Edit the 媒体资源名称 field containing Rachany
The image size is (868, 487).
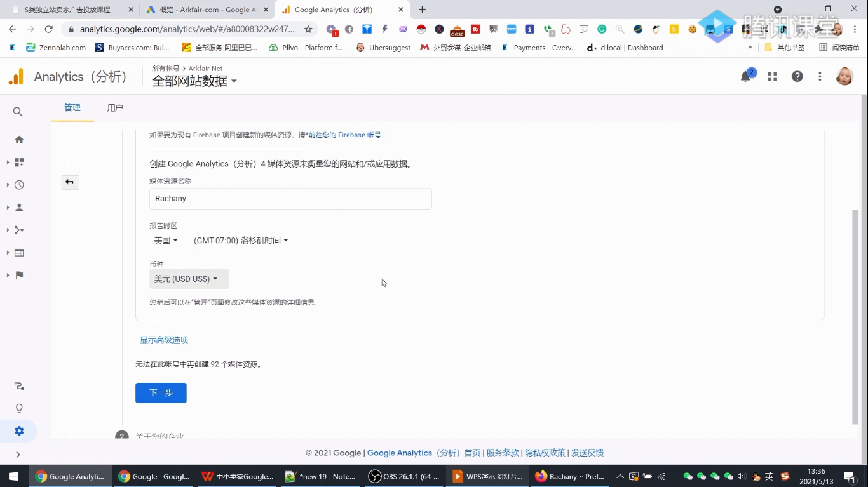[x=290, y=198]
